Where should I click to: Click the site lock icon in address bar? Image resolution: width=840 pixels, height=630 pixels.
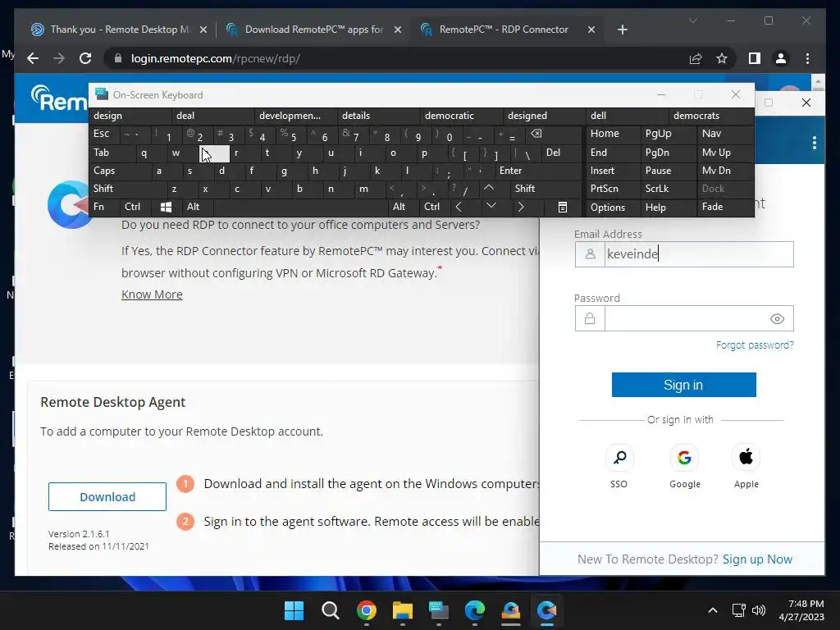[x=118, y=58]
